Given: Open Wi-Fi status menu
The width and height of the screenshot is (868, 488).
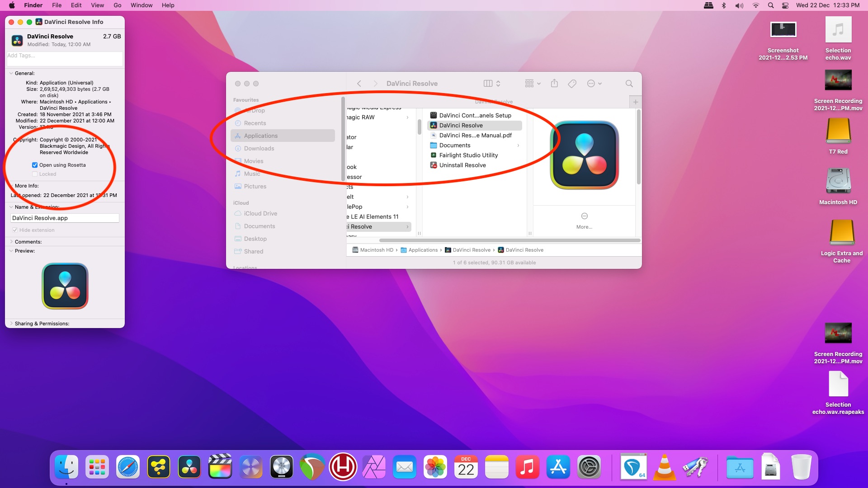Looking at the screenshot, I should pyautogui.click(x=755, y=5).
